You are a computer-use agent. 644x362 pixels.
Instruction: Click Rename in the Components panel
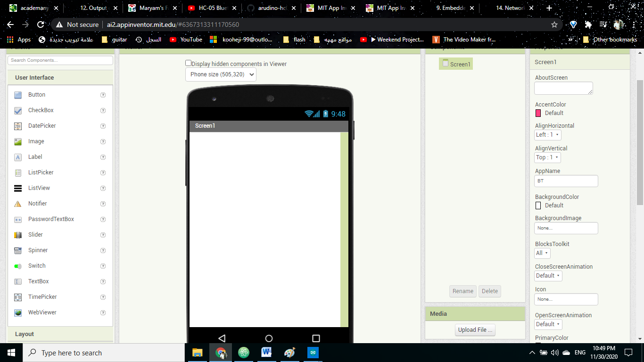click(462, 291)
